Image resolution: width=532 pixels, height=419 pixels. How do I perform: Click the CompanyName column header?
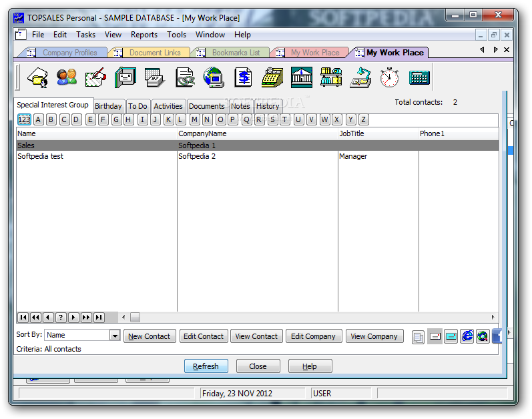click(258, 133)
